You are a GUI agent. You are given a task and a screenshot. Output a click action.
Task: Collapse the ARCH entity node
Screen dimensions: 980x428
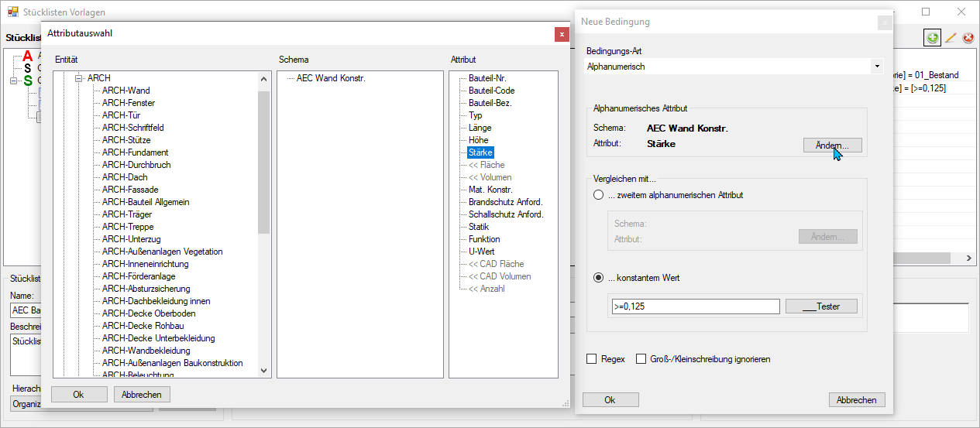(x=79, y=78)
